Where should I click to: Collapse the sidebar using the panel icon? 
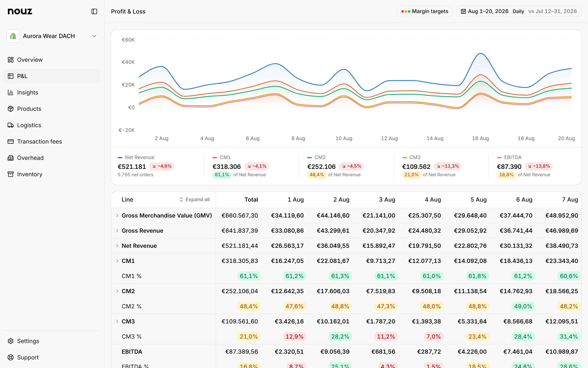click(x=94, y=11)
